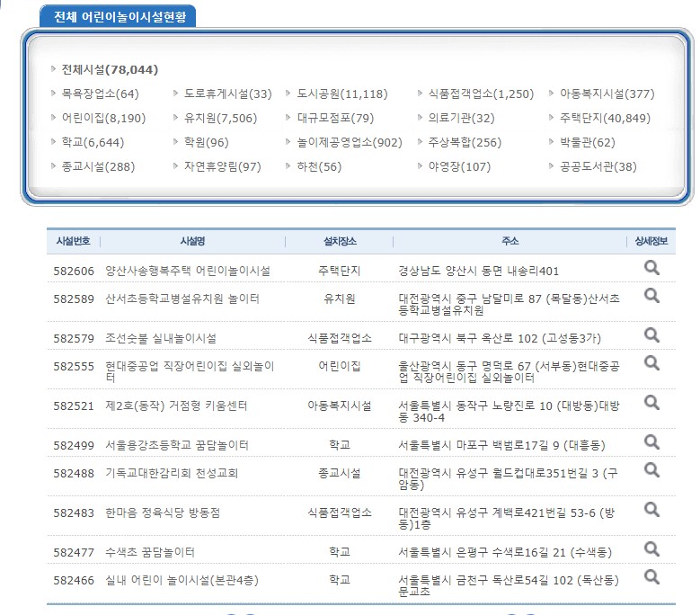Open detail magnifier for facility 582499
The height and width of the screenshot is (615, 700).
click(651, 442)
